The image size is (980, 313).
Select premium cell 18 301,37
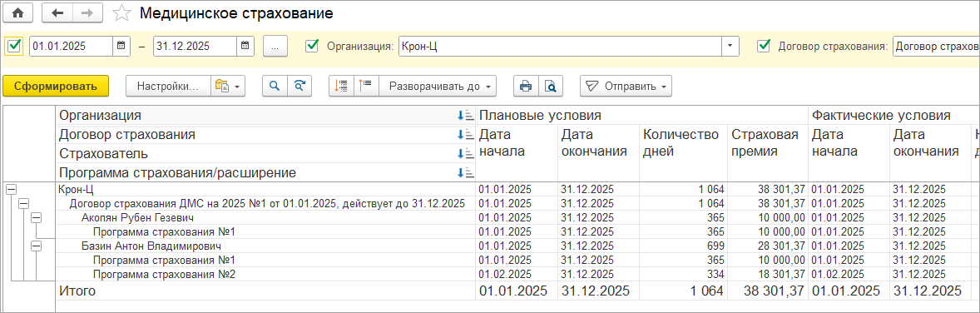768,274
